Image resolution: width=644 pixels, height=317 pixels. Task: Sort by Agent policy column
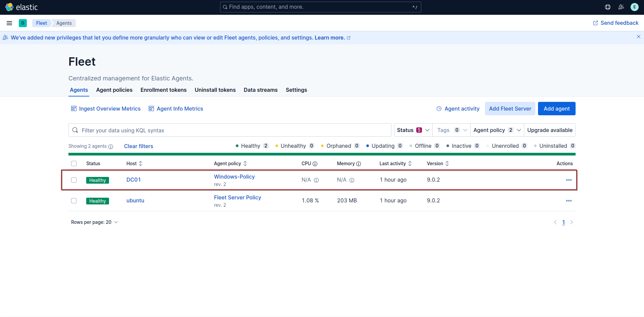point(230,164)
